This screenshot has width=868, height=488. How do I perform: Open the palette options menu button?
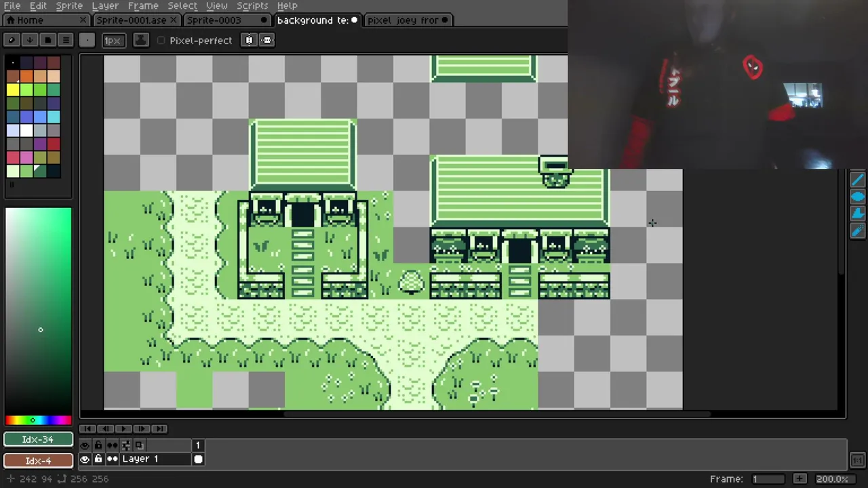click(x=66, y=40)
